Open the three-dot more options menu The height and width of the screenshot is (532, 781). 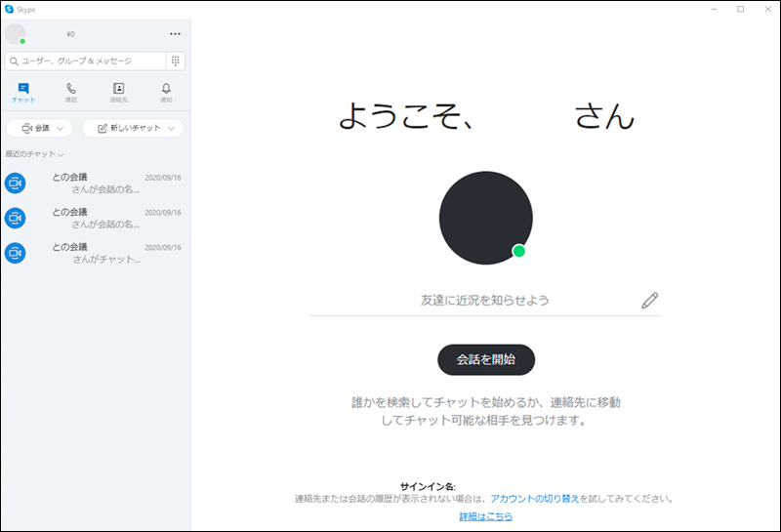click(x=175, y=34)
